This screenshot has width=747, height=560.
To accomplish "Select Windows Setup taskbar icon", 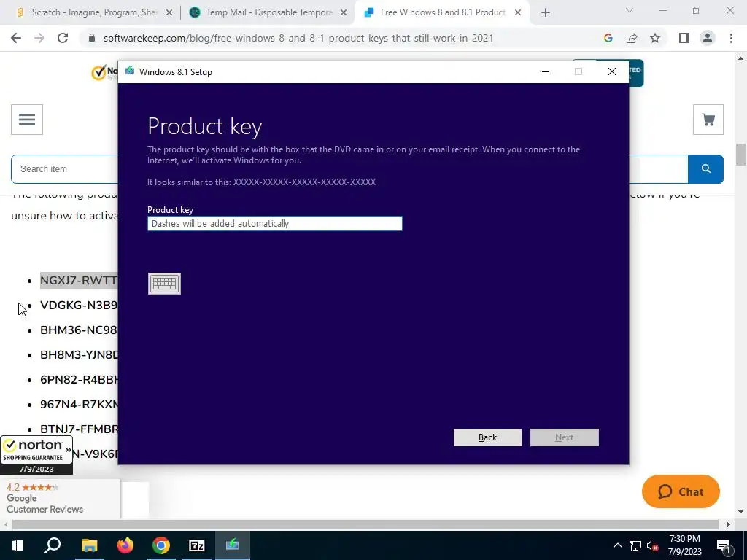I will [233, 545].
